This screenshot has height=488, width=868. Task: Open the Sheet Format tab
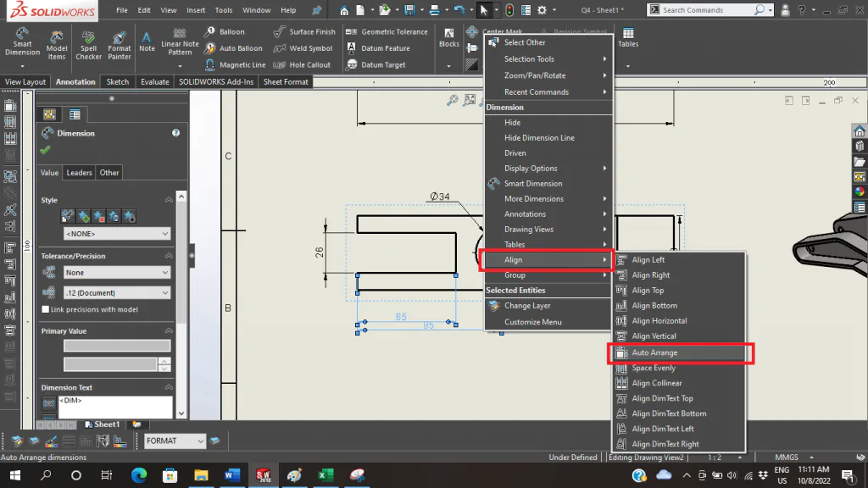pyautogui.click(x=286, y=81)
